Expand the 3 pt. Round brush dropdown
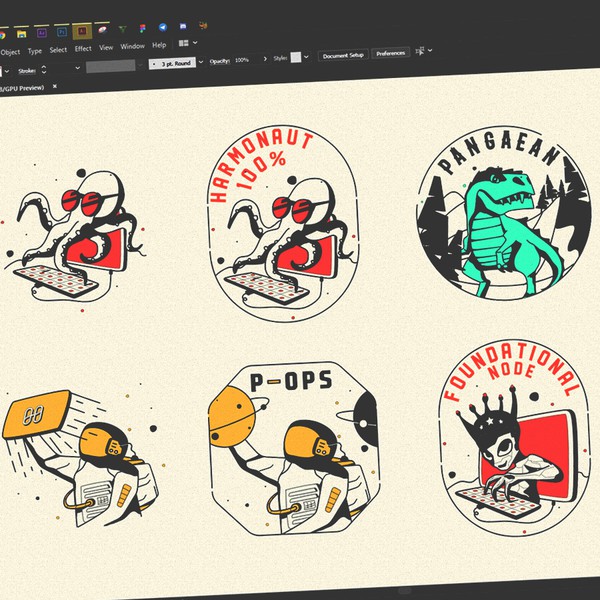This screenshot has height=600, width=600. coord(200,62)
